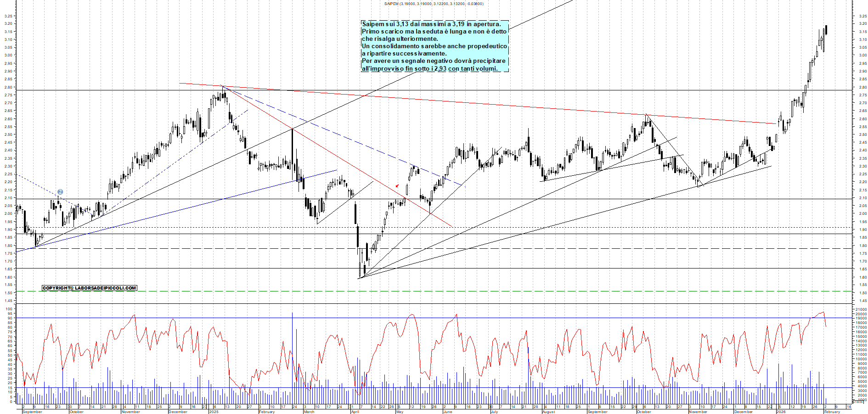Click the 21000 volume label on right scale
Image resolution: width=868 pixels, height=414 pixels.
(x=861, y=310)
